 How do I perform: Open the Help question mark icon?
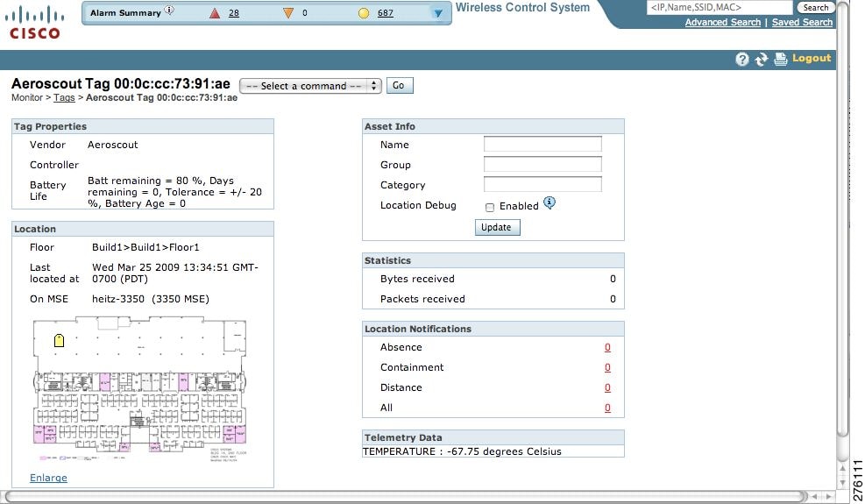742,59
